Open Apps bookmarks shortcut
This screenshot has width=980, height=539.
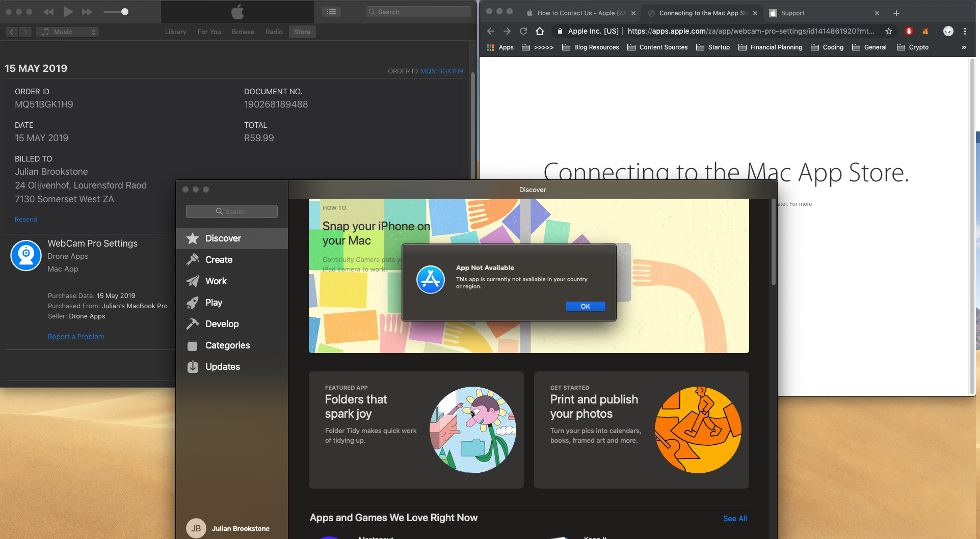pyautogui.click(x=500, y=47)
